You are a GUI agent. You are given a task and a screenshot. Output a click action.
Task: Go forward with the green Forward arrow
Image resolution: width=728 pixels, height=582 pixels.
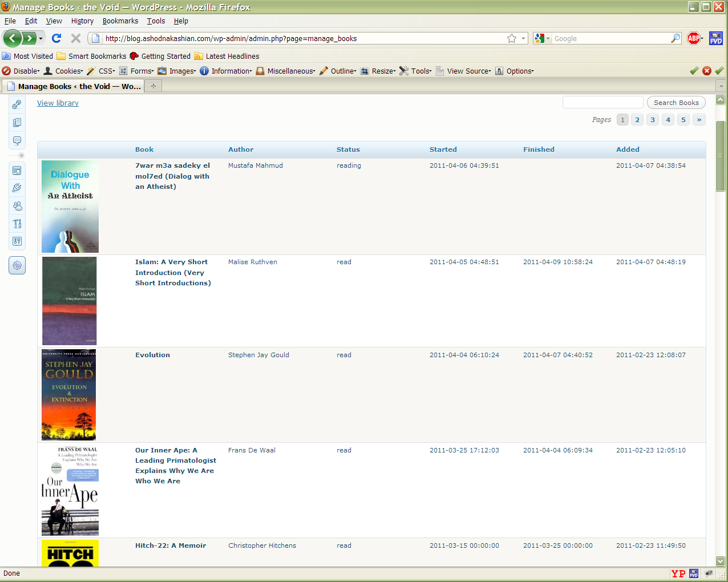pos(29,38)
